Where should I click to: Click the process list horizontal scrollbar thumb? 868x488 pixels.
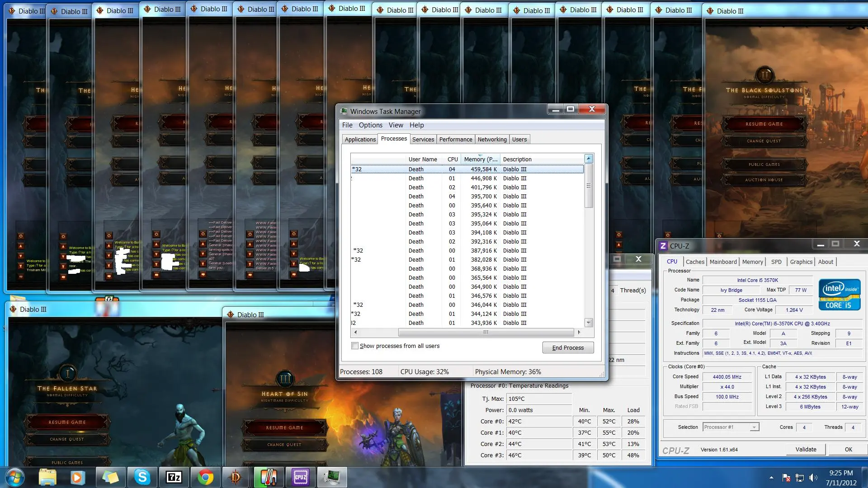point(486,332)
